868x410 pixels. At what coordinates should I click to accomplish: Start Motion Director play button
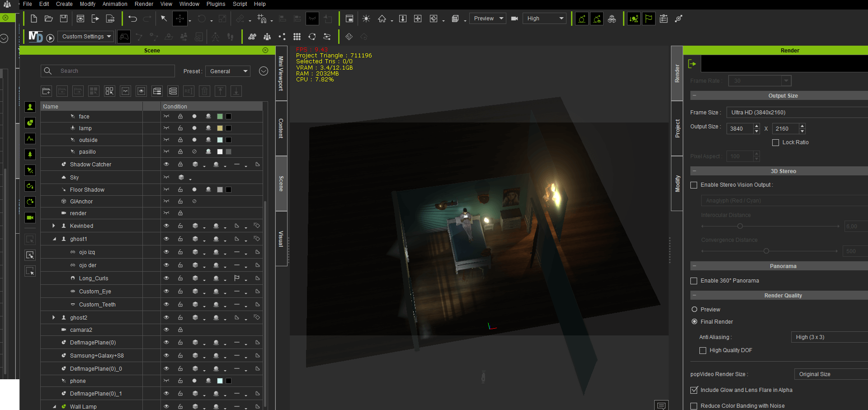pyautogui.click(x=50, y=38)
